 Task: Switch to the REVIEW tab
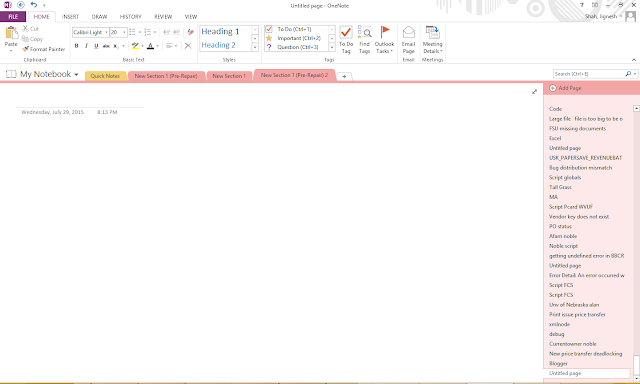point(163,17)
